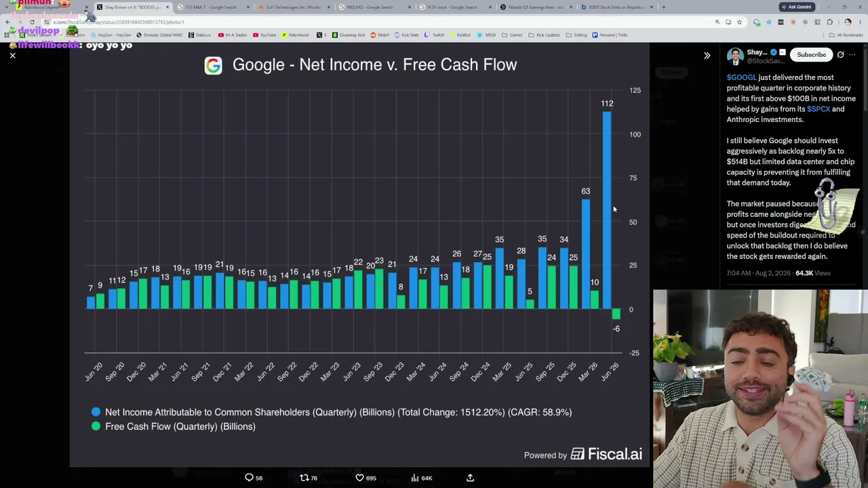Collapse the tweet sidebar with the double-chevron icon
The width and height of the screenshot is (868, 488).
pos(707,56)
